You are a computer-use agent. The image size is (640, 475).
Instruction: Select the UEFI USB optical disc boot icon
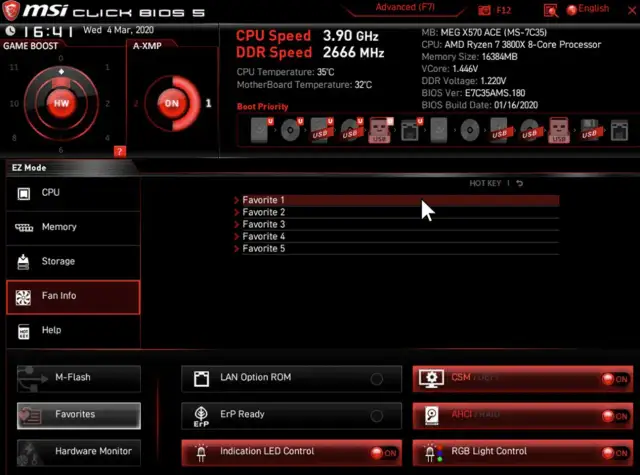point(351,130)
